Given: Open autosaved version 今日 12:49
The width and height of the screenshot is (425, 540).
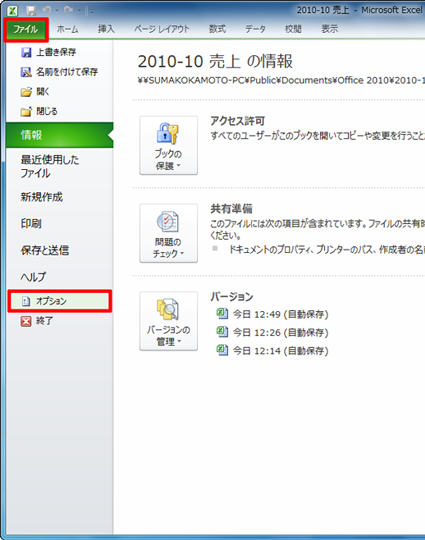Looking at the screenshot, I should click(x=272, y=314).
